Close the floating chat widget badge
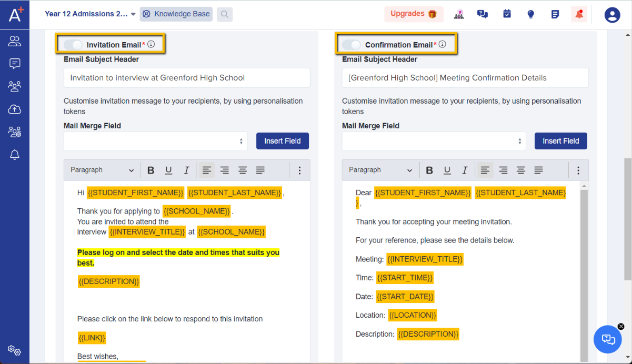Screen dimensions: 632x364 [621, 327]
